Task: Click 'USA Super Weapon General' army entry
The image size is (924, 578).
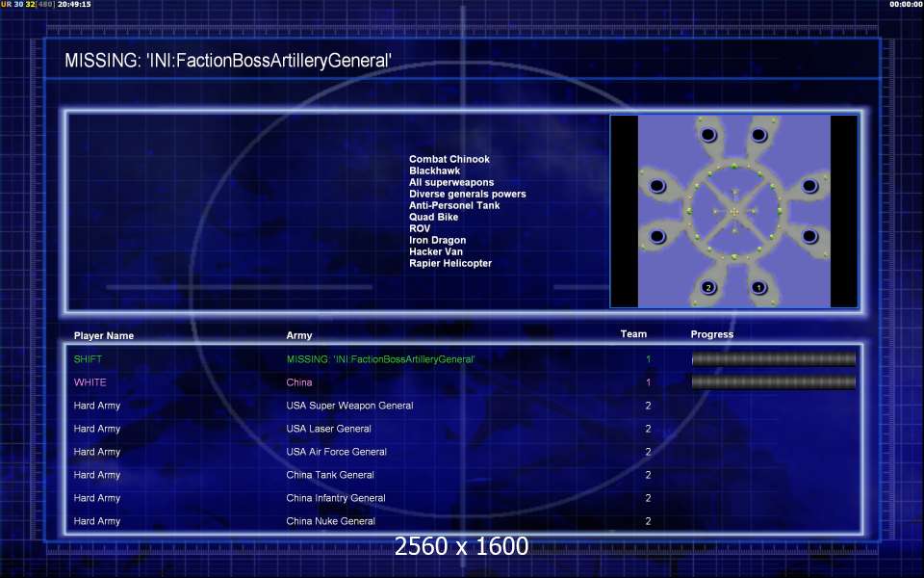Action: coord(349,406)
